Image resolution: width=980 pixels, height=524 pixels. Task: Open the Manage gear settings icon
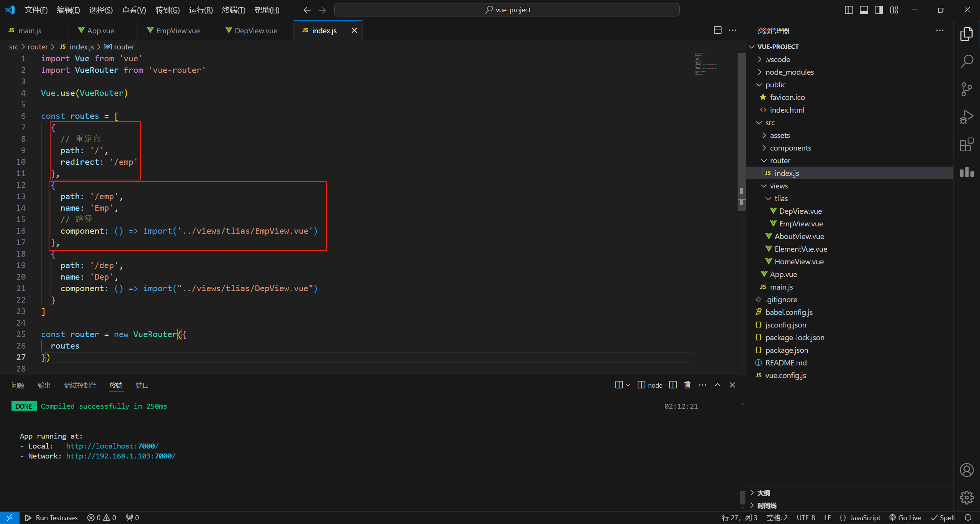tap(966, 498)
